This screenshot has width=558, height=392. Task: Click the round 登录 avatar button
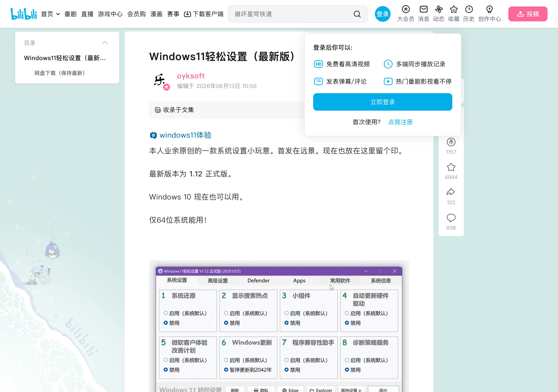tap(383, 14)
